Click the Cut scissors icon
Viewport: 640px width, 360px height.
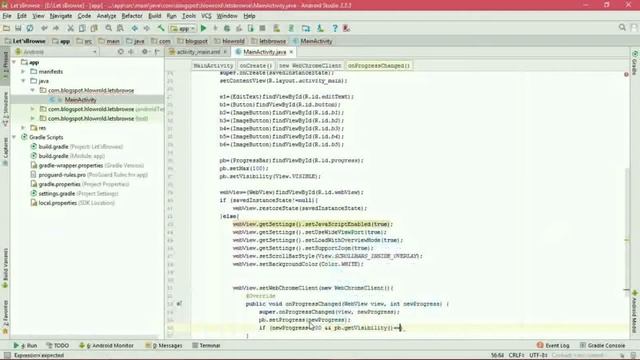click(x=70, y=28)
